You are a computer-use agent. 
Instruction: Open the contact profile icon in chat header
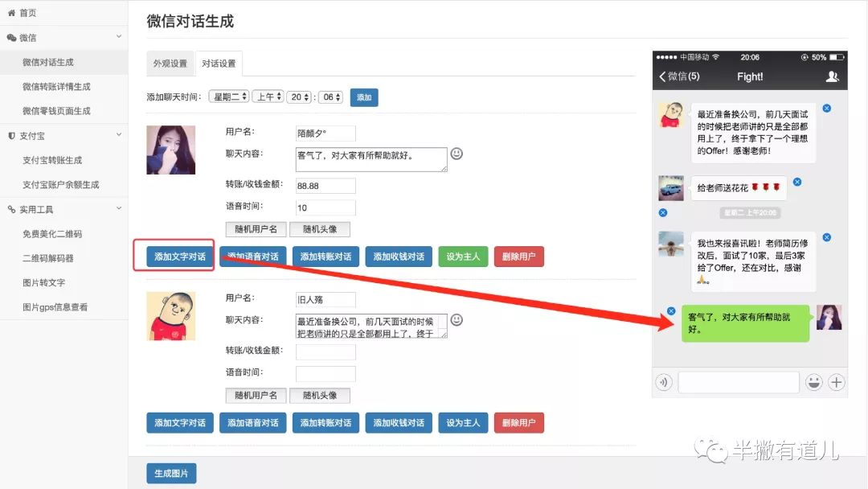pos(833,76)
